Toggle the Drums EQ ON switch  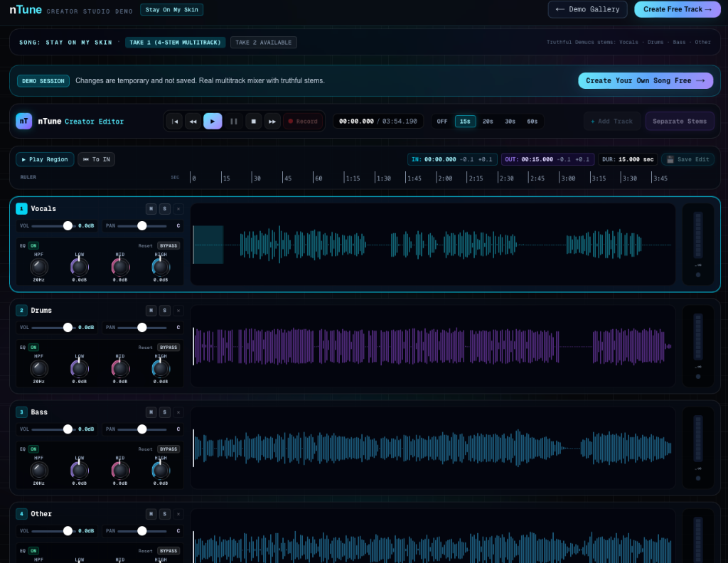(33, 347)
